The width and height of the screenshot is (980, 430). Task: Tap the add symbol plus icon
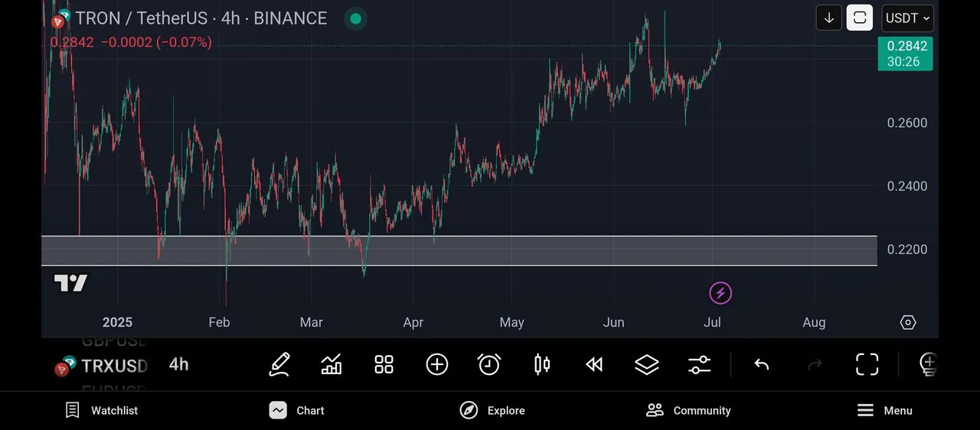pos(436,364)
